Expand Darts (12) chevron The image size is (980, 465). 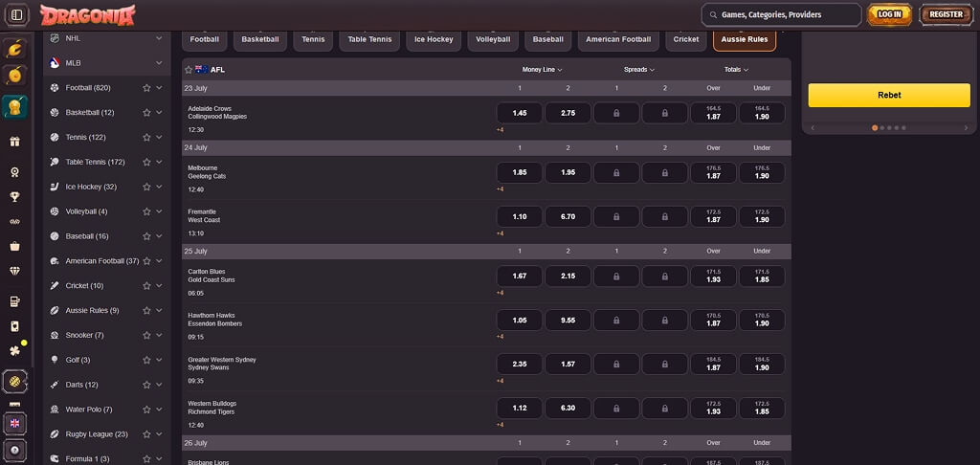pyautogui.click(x=159, y=385)
